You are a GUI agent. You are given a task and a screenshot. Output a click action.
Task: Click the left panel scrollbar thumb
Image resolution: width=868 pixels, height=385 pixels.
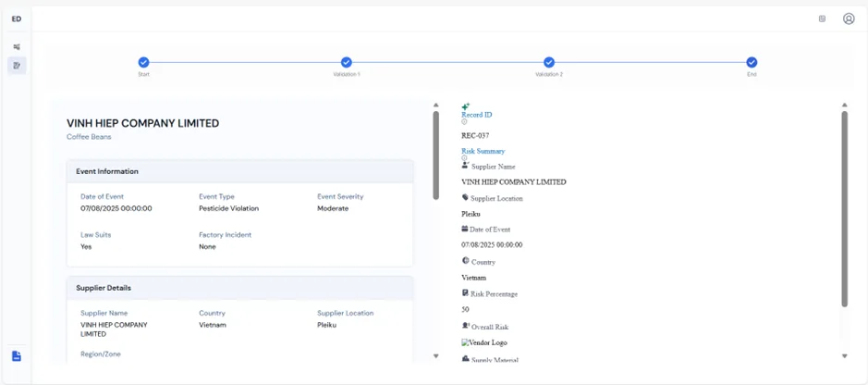(435, 155)
